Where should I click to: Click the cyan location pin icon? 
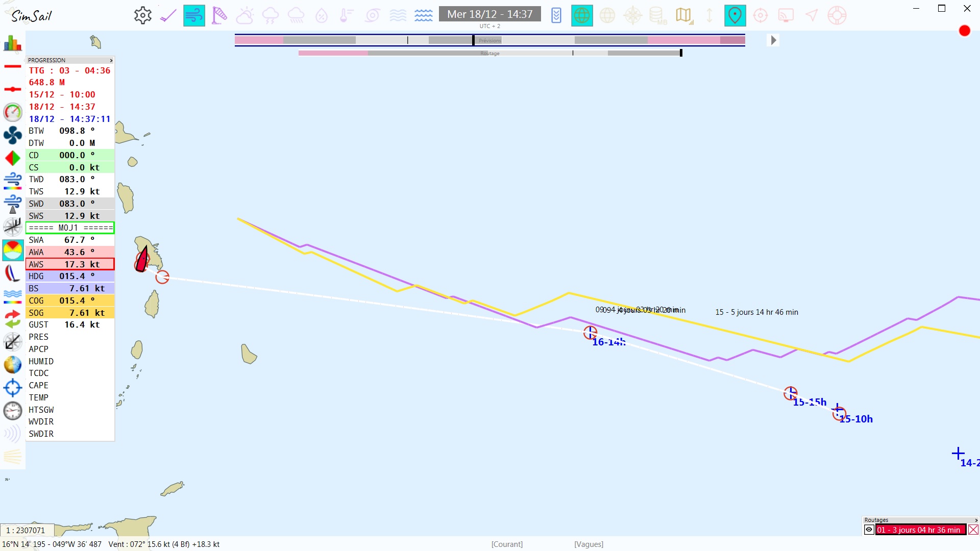[735, 15]
